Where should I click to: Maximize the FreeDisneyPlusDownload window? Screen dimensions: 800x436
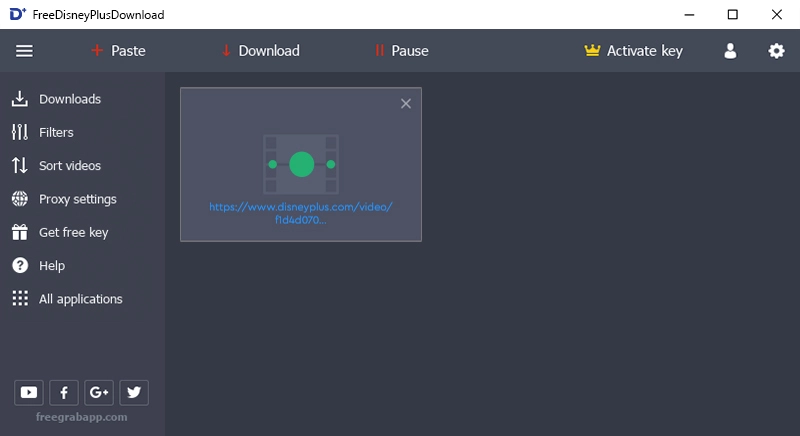[x=733, y=15]
